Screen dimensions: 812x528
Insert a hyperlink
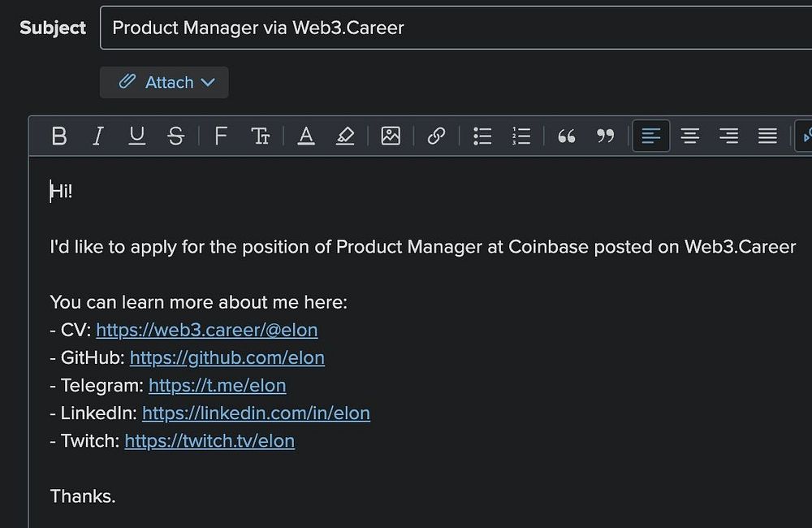(436, 136)
